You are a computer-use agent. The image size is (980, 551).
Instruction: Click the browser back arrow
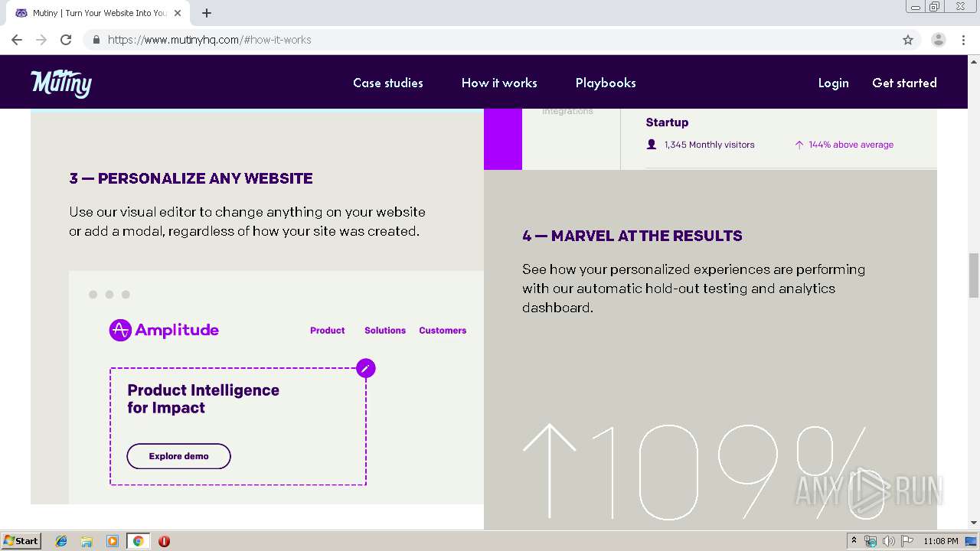click(17, 40)
